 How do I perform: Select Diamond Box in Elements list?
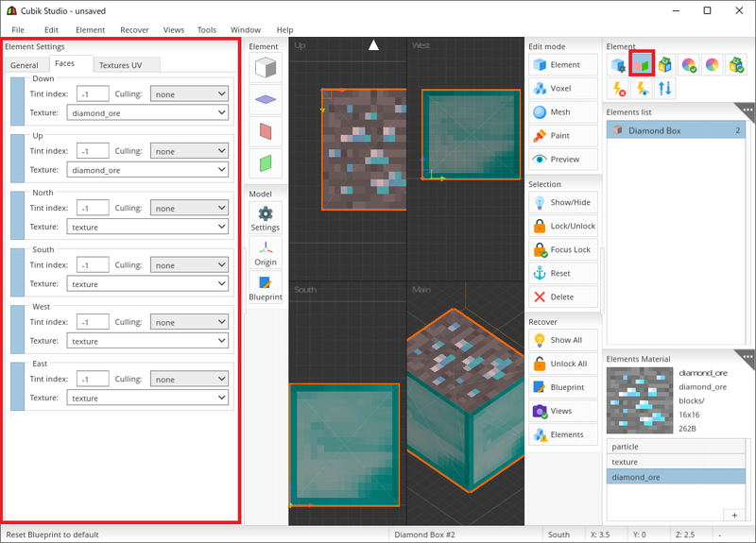click(x=676, y=130)
